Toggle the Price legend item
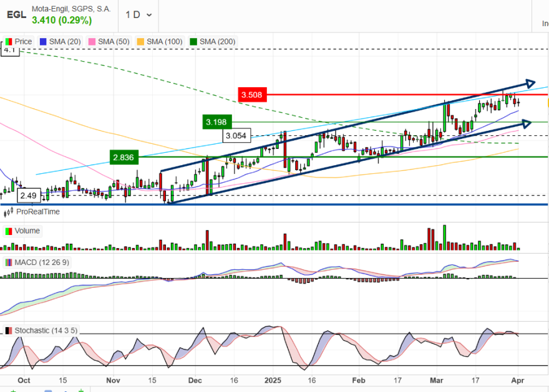 pos(19,42)
